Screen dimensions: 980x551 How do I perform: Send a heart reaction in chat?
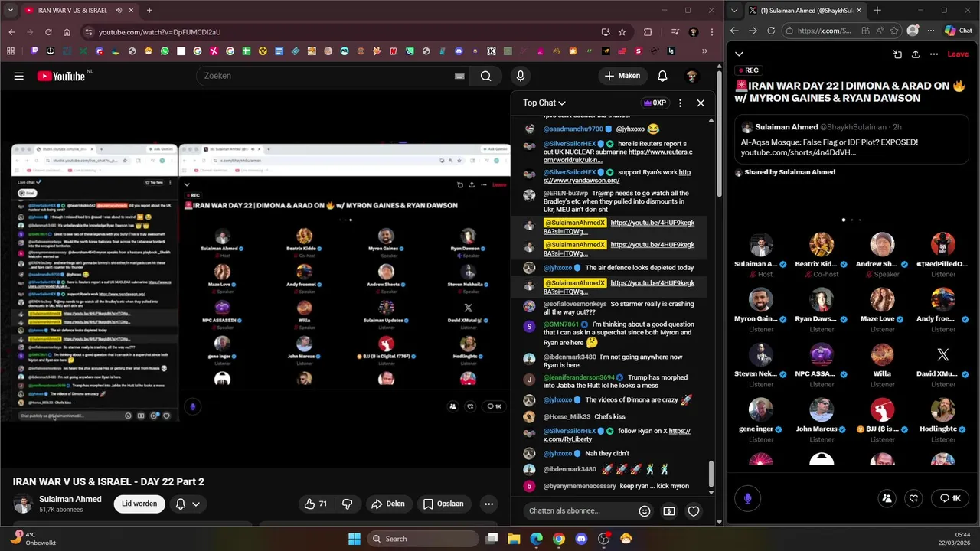tap(694, 510)
